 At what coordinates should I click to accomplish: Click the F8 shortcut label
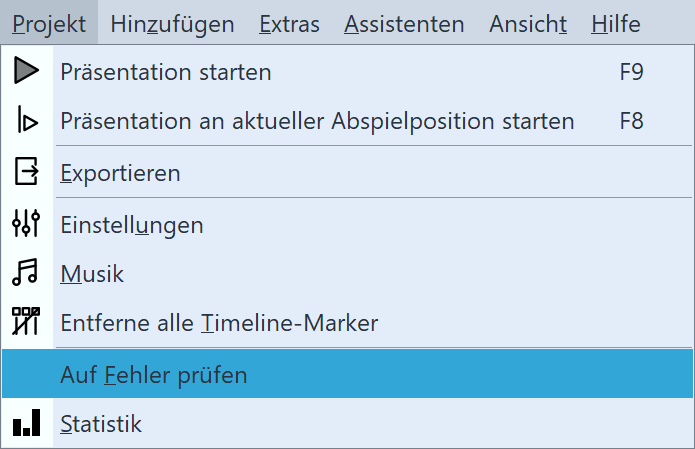pos(631,122)
